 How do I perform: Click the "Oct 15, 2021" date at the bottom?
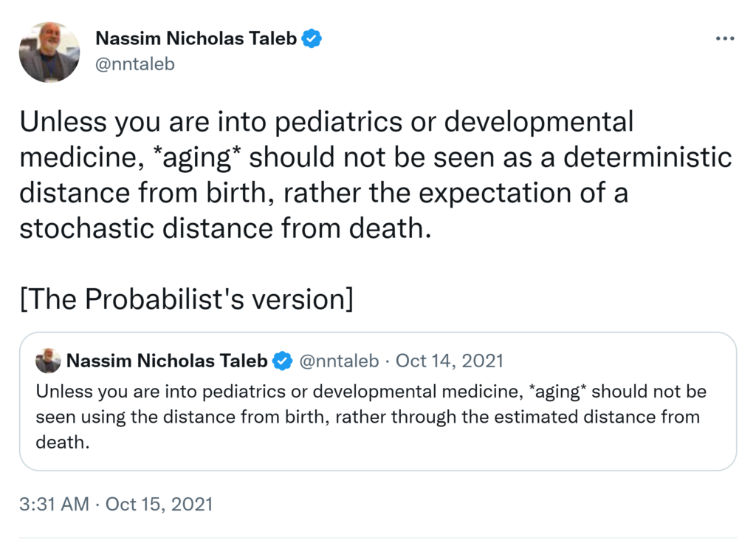(x=159, y=504)
